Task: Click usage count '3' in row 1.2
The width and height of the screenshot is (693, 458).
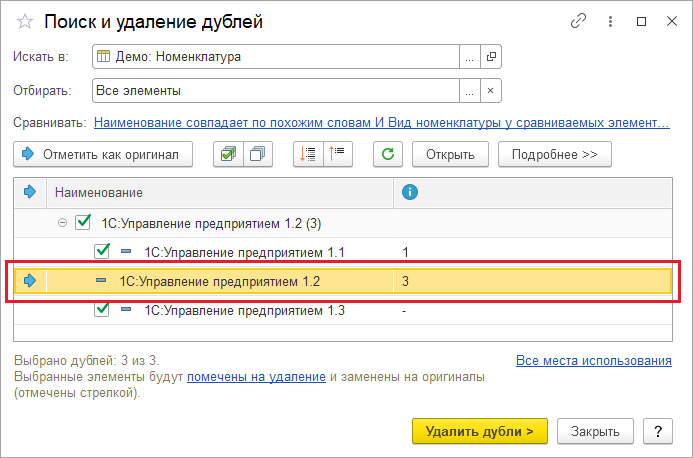Action: pyautogui.click(x=405, y=281)
